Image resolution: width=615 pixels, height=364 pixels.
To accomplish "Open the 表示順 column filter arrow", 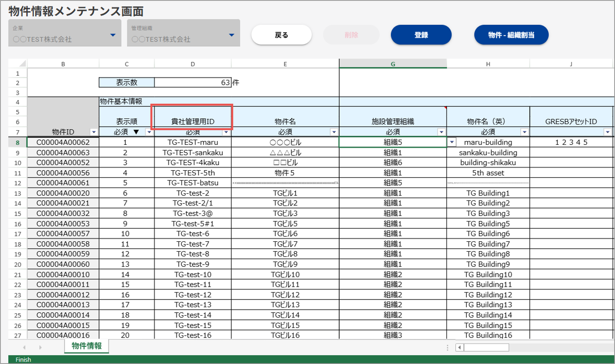I will [x=149, y=132].
